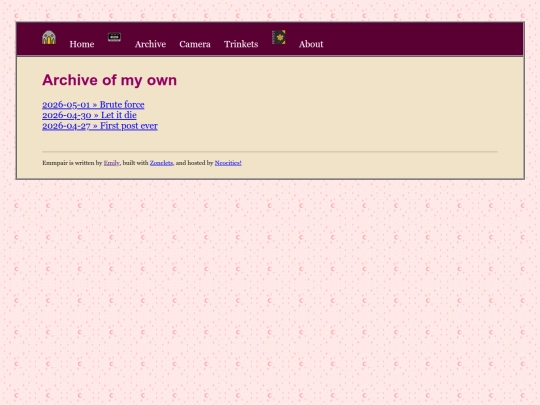
Task: Click the flower notebook icon beside About
Action: 279,37
